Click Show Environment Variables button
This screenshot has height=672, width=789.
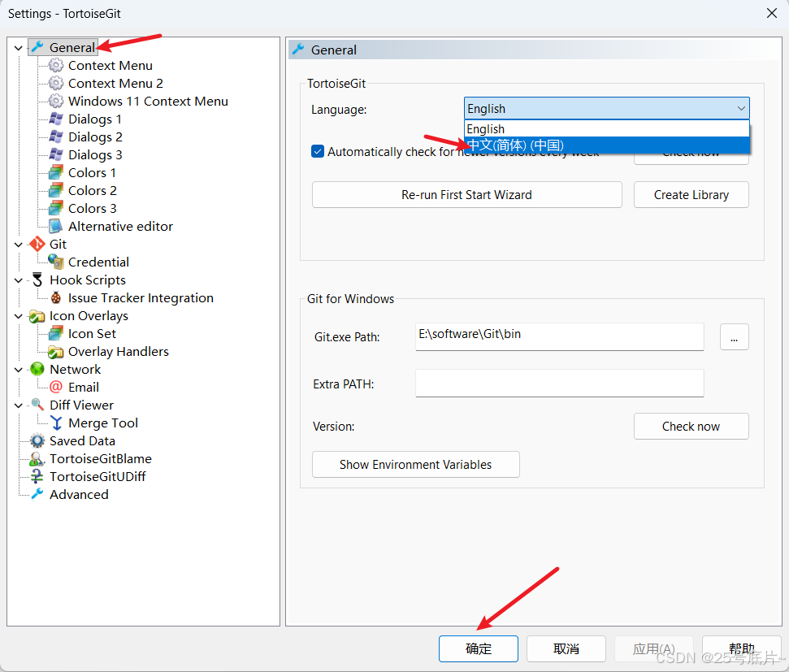[x=416, y=464]
